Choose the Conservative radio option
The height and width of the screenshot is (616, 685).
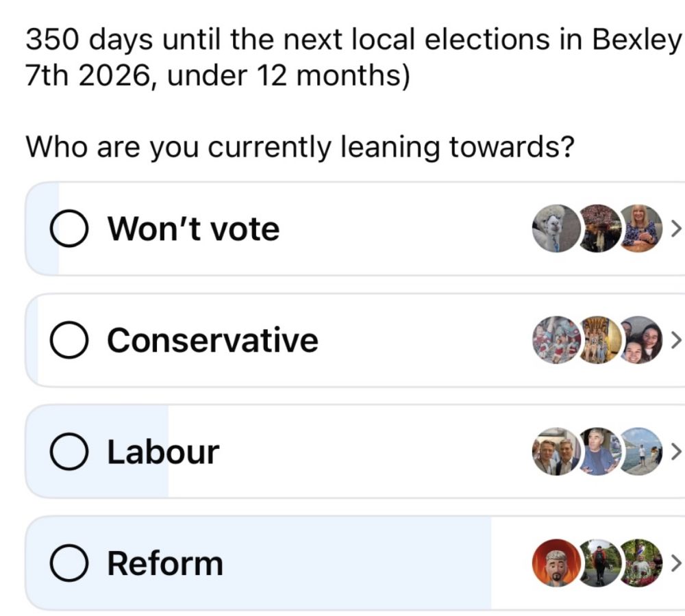click(x=68, y=341)
